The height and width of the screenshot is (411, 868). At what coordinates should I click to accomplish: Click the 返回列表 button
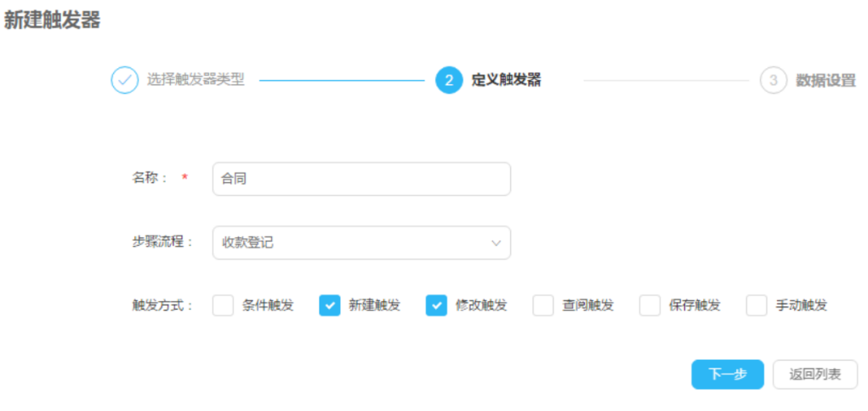(x=814, y=374)
